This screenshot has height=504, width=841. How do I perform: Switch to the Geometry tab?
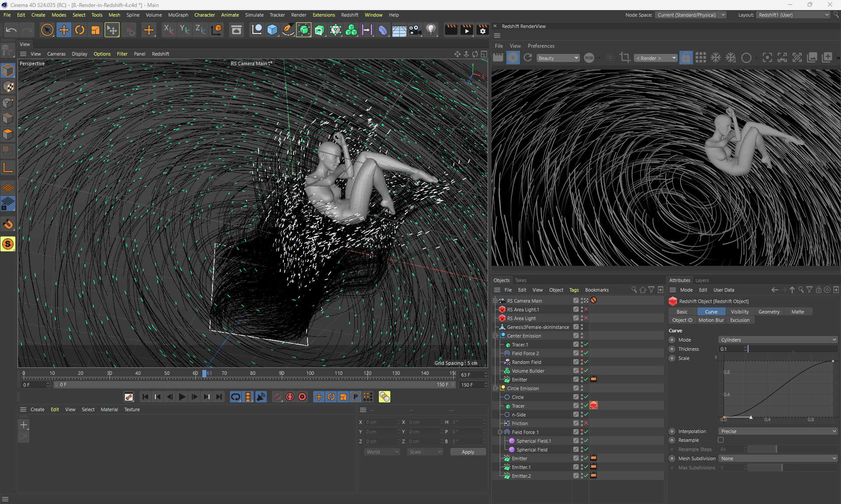[x=769, y=312]
